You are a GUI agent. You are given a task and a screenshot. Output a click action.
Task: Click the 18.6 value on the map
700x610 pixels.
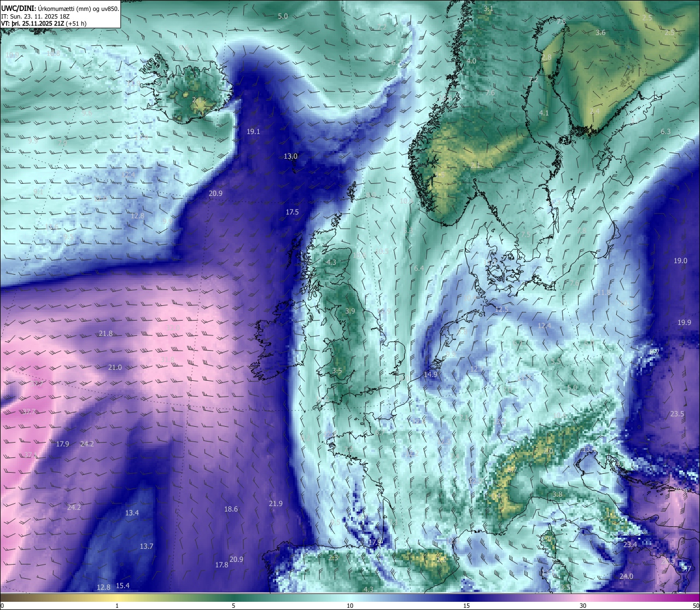[x=231, y=509]
